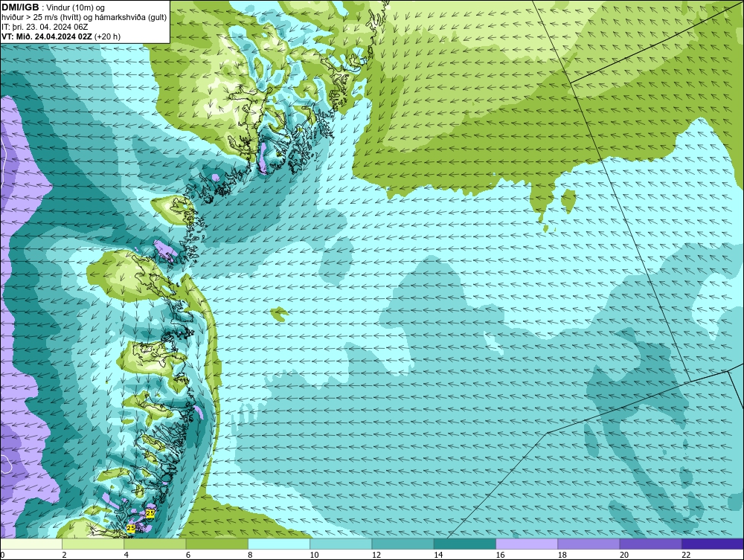This screenshot has height=560, width=744.
Task: Click the 6–8 m/s olive green swatch
Action: (x=217, y=544)
